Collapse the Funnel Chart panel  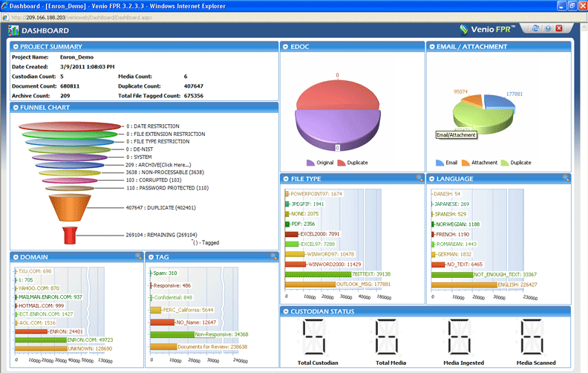coord(16,108)
